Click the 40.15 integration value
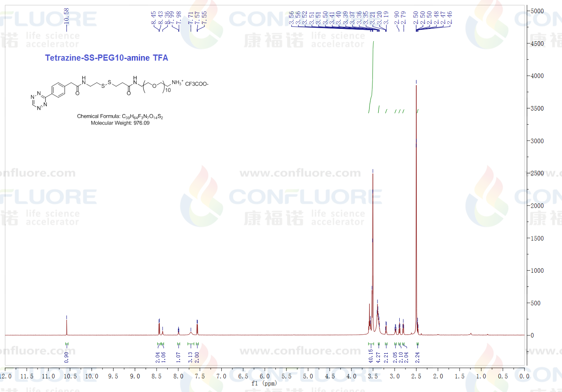The width and height of the screenshot is (562, 392). pos(371,356)
